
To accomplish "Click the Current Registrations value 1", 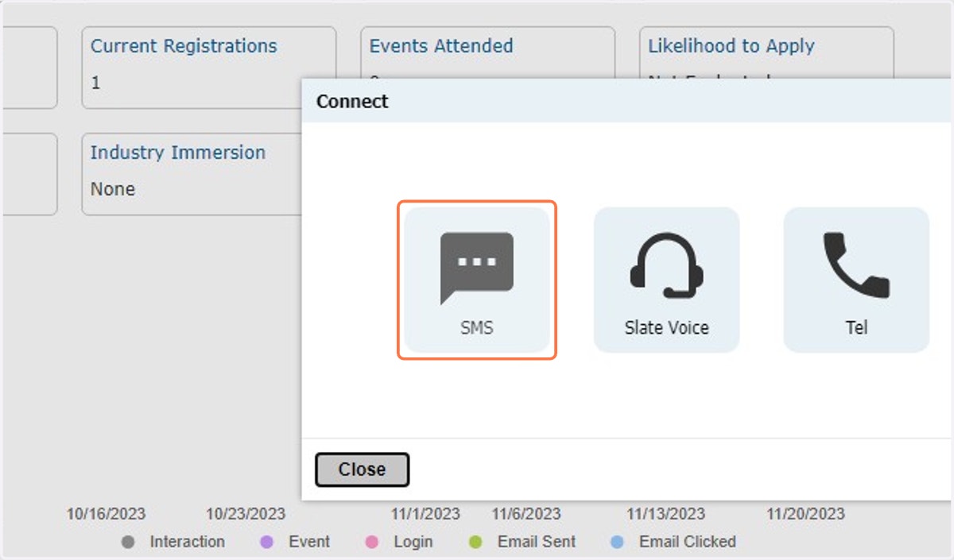I will click(95, 83).
